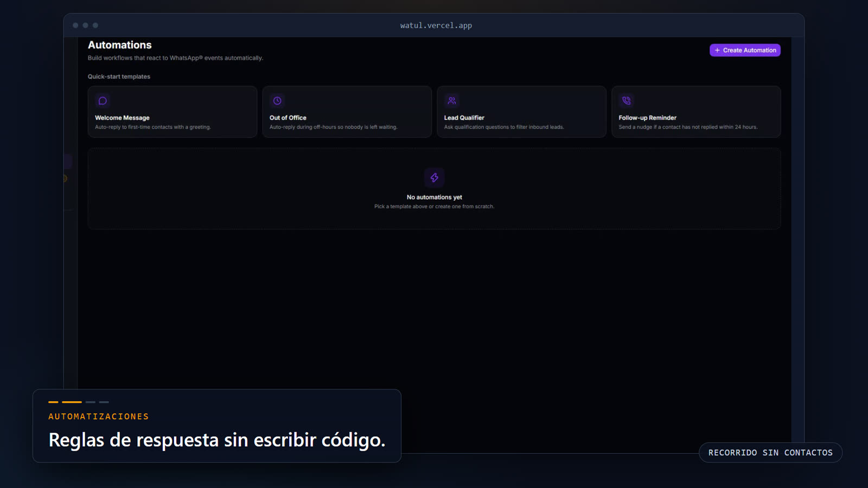Select the Welcome Message chat bubble icon
The image size is (868, 488).
click(103, 101)
